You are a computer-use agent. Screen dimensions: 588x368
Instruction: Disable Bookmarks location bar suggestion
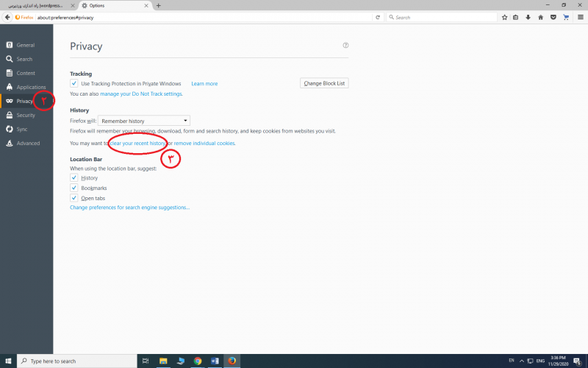click(x=74, y=188)
